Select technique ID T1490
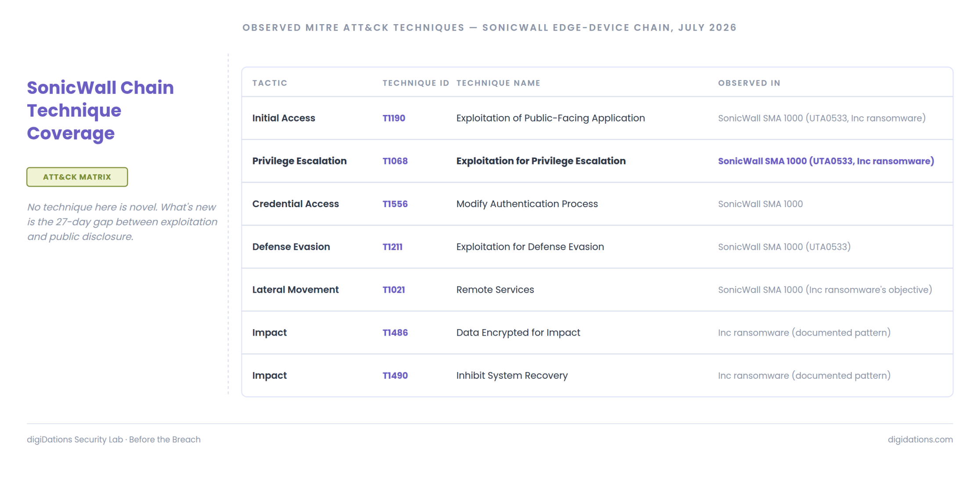 (395, 376)
